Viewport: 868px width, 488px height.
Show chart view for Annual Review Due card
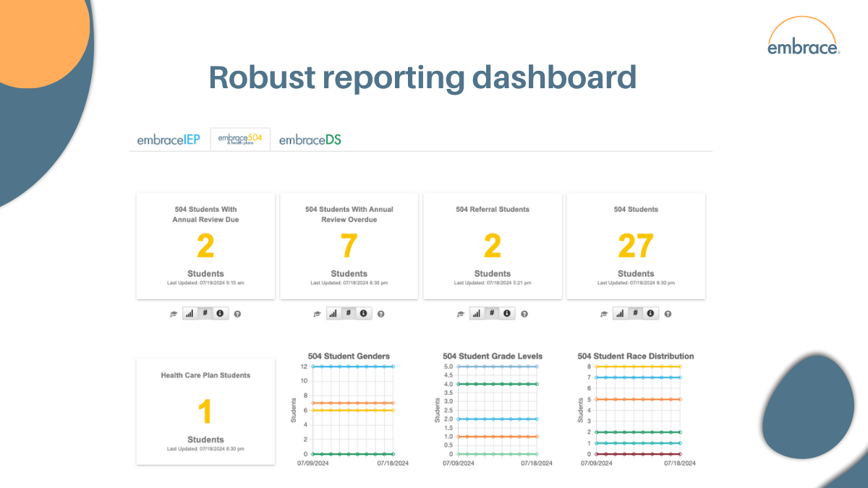pyautogui.click(x=190, y=313)
